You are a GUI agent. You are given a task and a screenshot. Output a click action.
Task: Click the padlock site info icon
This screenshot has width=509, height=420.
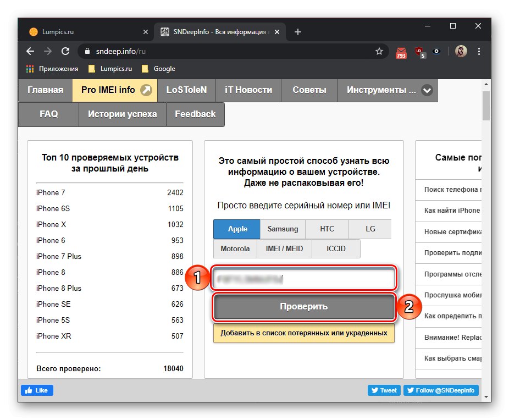pos(87,51)
